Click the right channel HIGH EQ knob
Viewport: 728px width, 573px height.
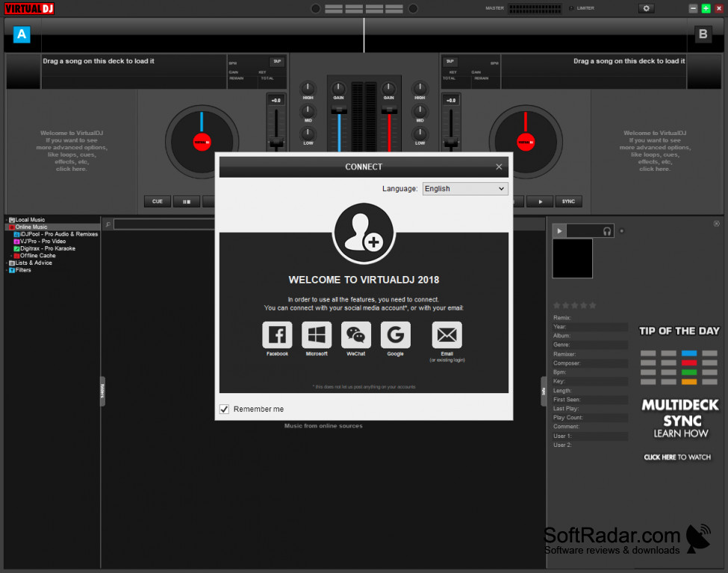[420, 88]
